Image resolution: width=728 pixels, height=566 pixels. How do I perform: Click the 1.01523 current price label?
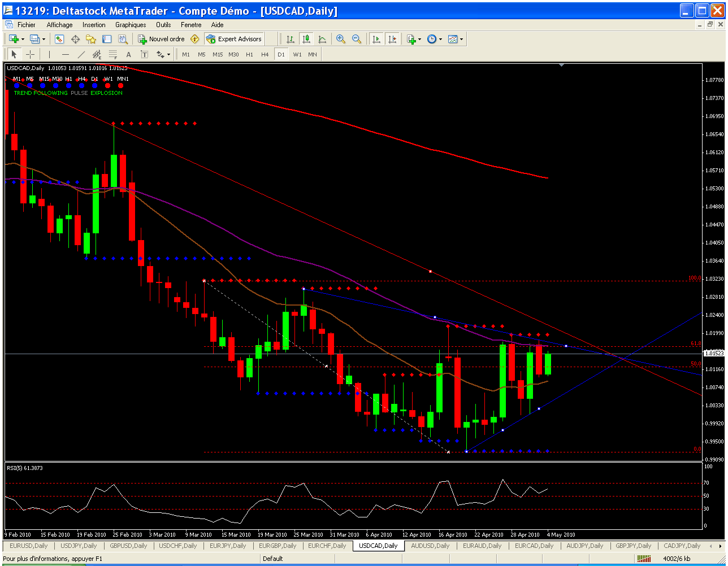[x=714, y=353]
